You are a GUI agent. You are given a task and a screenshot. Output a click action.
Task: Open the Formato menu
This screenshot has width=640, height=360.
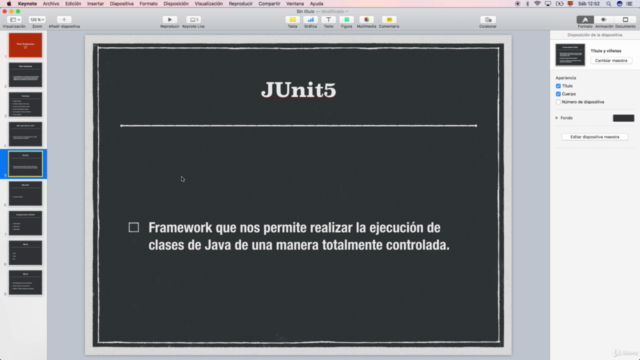coord(149,4)
